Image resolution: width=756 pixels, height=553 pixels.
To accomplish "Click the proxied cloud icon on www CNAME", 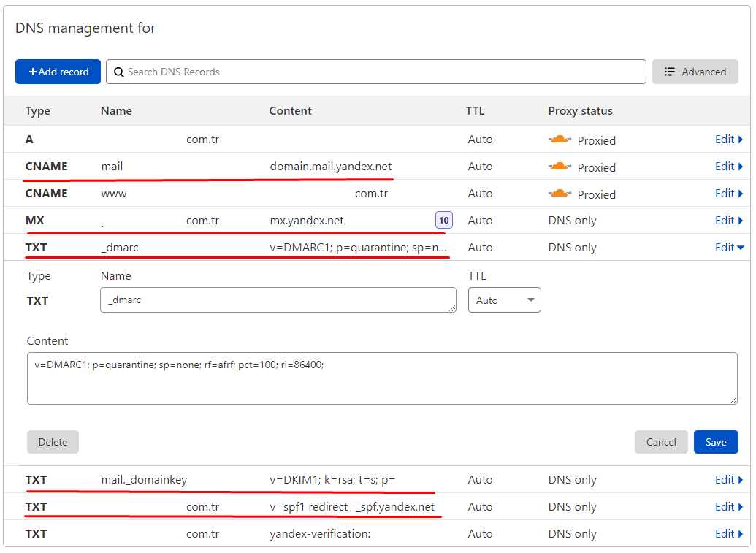I will coord(560,194).
